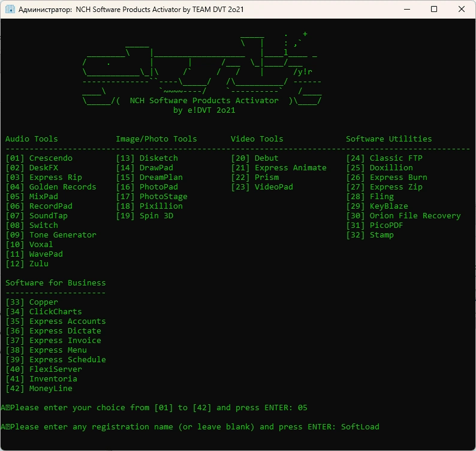
Task: Click the '[04] Golden Records' line
Action: [51, 187]
